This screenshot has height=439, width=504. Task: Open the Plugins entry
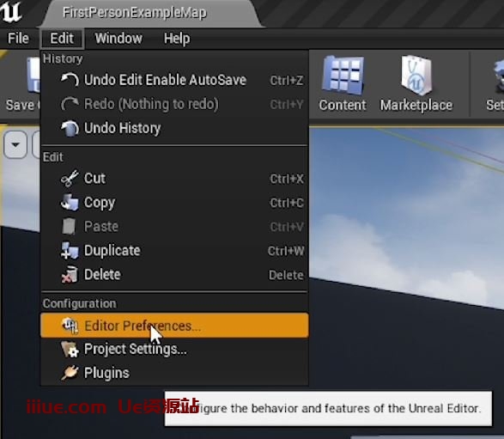pos(175,373)
